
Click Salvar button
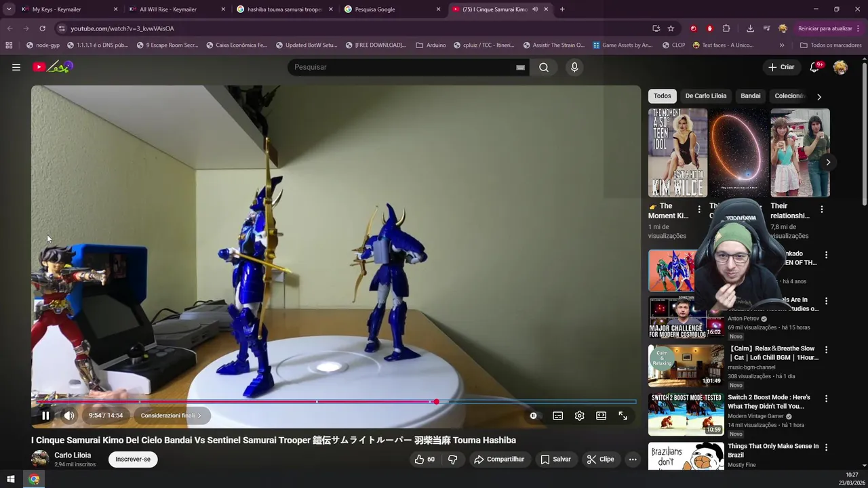point(555,459)
